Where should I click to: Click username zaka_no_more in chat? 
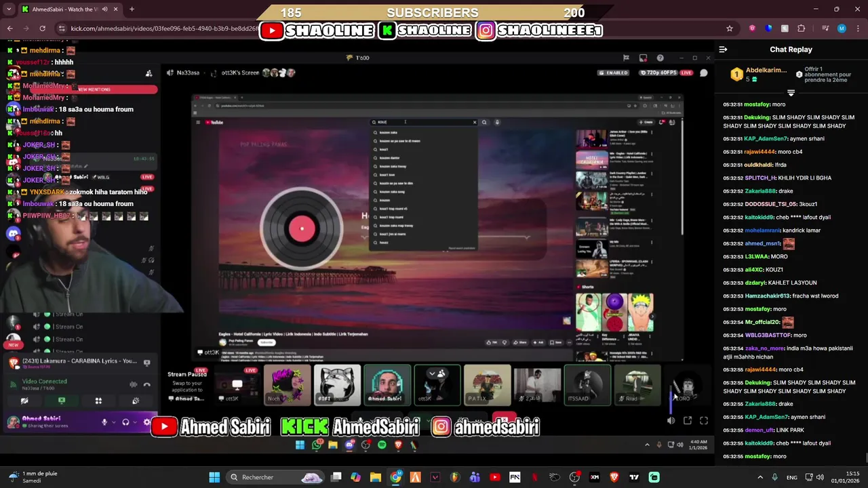click(763, 348)
